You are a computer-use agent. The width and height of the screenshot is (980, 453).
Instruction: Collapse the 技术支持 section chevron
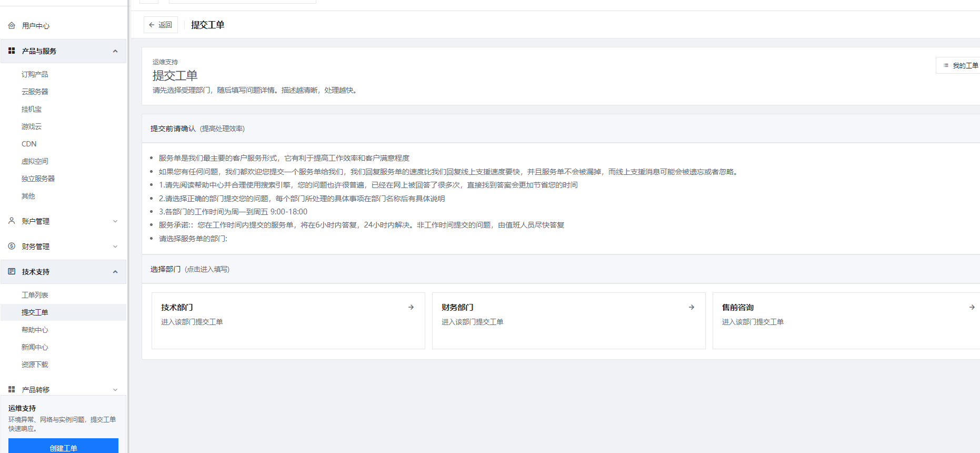115,272
